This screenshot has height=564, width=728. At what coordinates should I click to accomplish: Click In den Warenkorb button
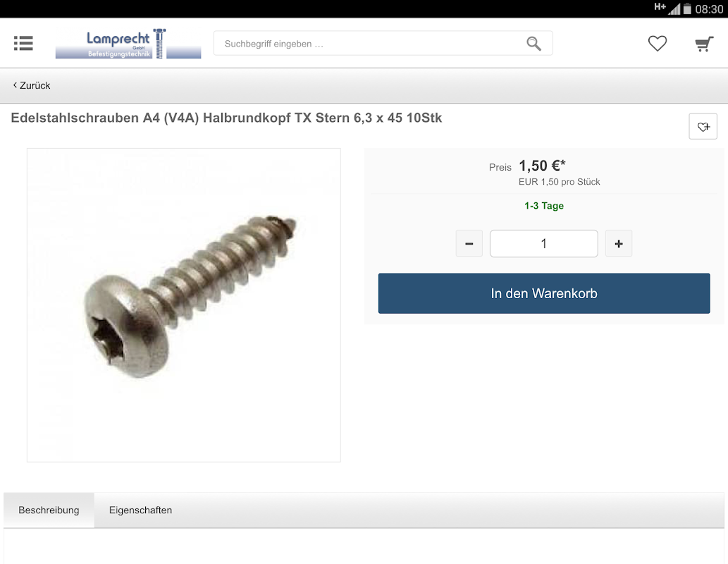(543, 293)
